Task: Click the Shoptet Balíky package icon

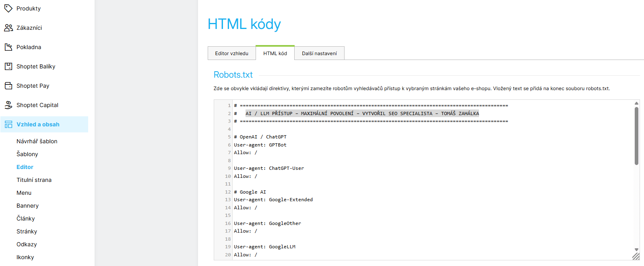Action: pos(8,66)
